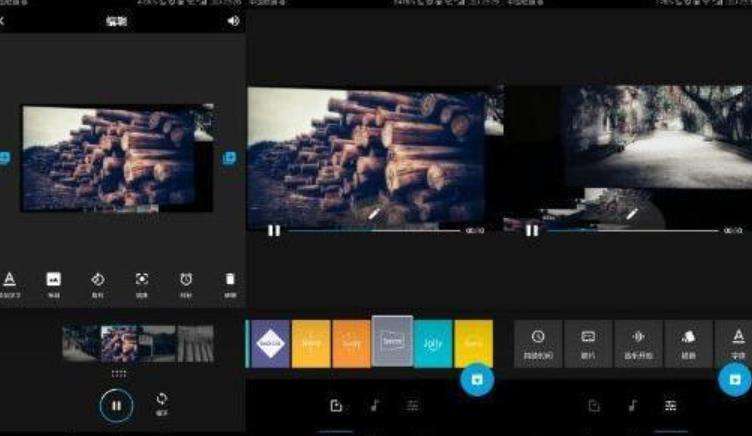The width and height of the screenshot is (752, 436).
Task: Click the pencil edit icon on the large log preview
Action: pos(374,213)
